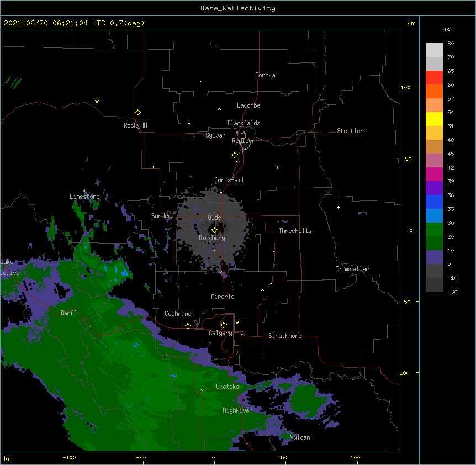This screenshot has width=476, height=465.
Task: Click the yellow radar-site diamond between Olds and Didsbury
Action: tap(214, 230)
